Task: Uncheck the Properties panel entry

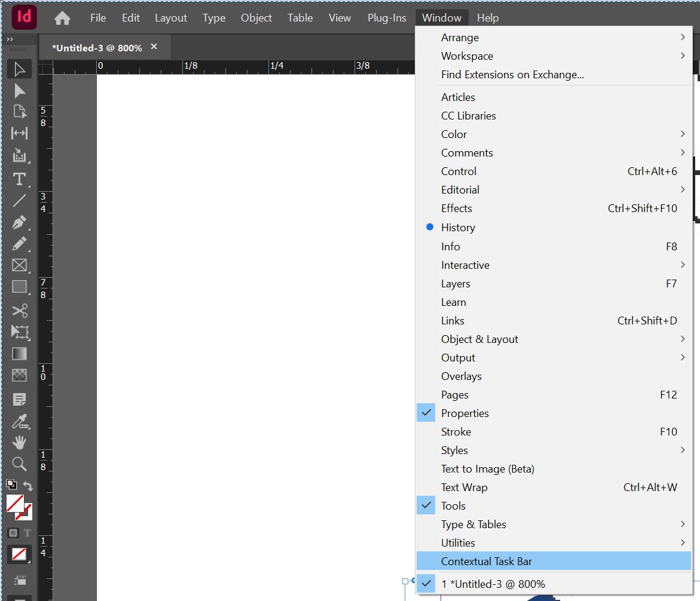Action: (465, 413)
